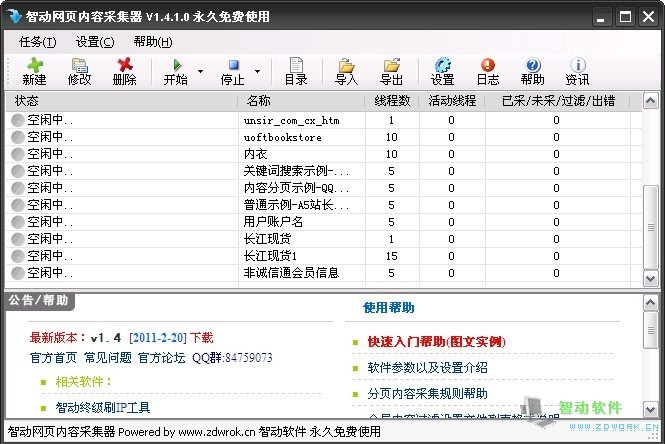Expand the dropdown arrow beside 开始

[200, 72]
